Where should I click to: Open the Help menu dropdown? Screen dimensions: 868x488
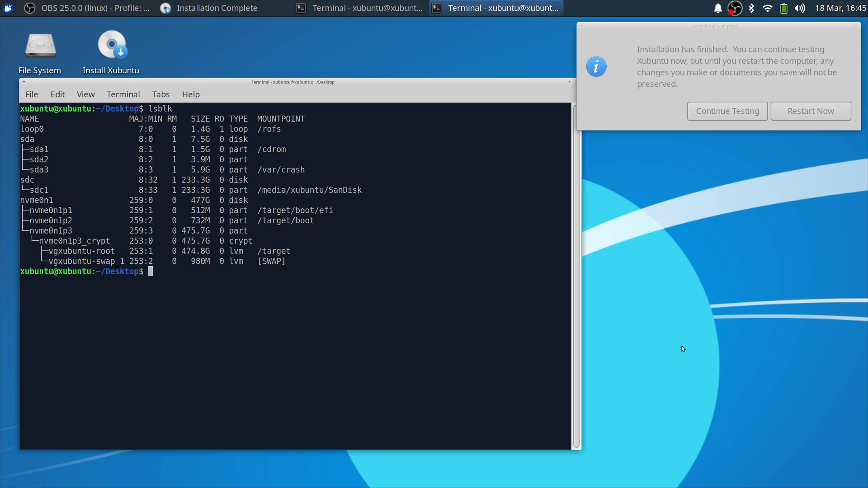(x=191, y=94)
